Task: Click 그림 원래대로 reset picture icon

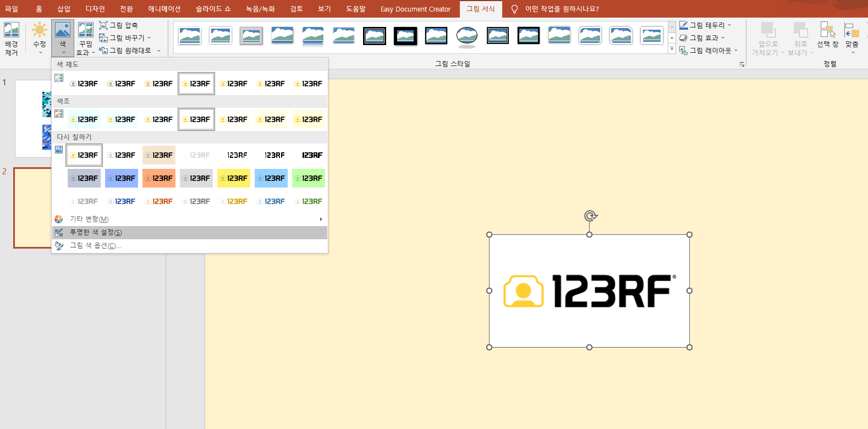Action: point(103,51)
